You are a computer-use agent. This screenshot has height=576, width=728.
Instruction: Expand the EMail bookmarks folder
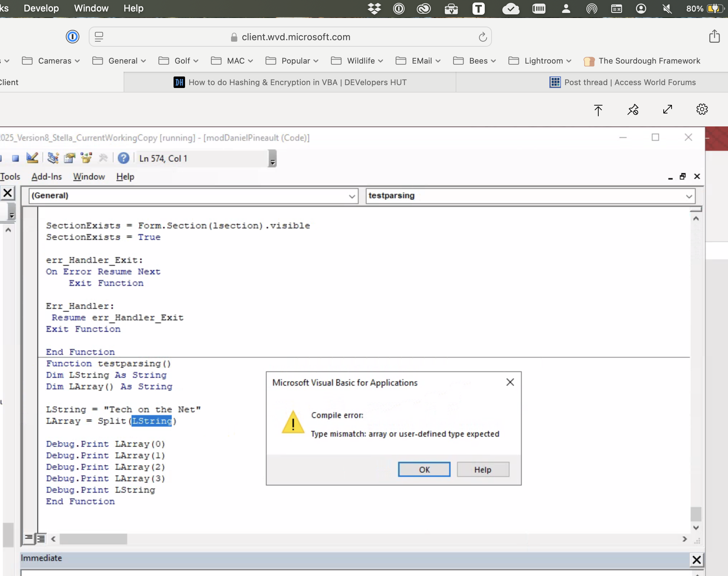click(418, 61)
